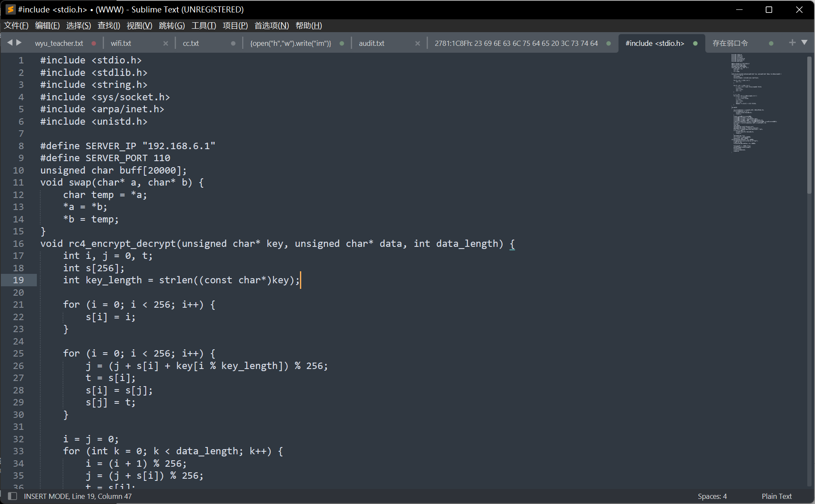Open the 查找(I) menu
815x504 pixels.
coord(109,26)
